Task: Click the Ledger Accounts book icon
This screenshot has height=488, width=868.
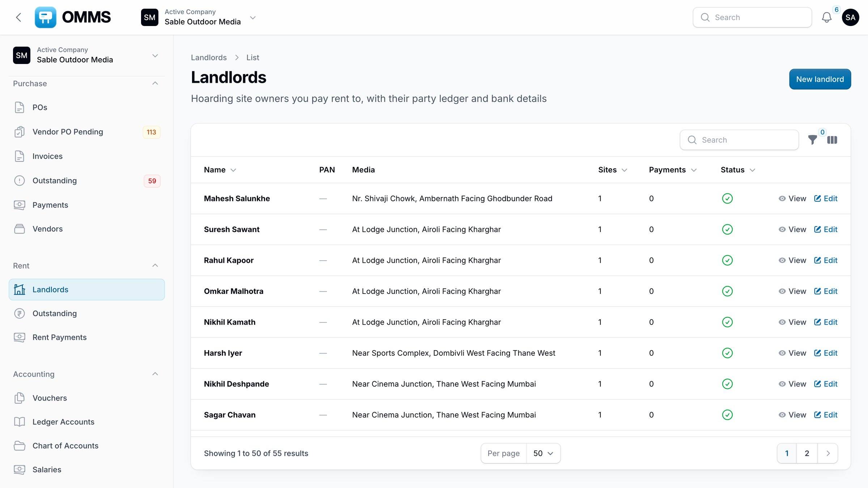Action: 20,422
